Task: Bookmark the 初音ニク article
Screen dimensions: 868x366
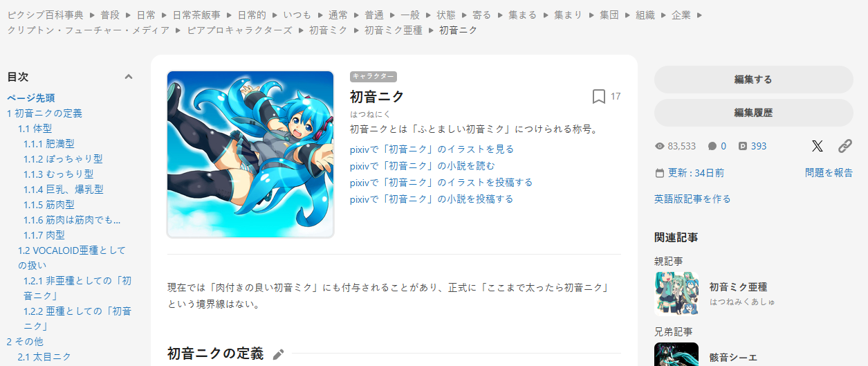Action: click(599, 96)
